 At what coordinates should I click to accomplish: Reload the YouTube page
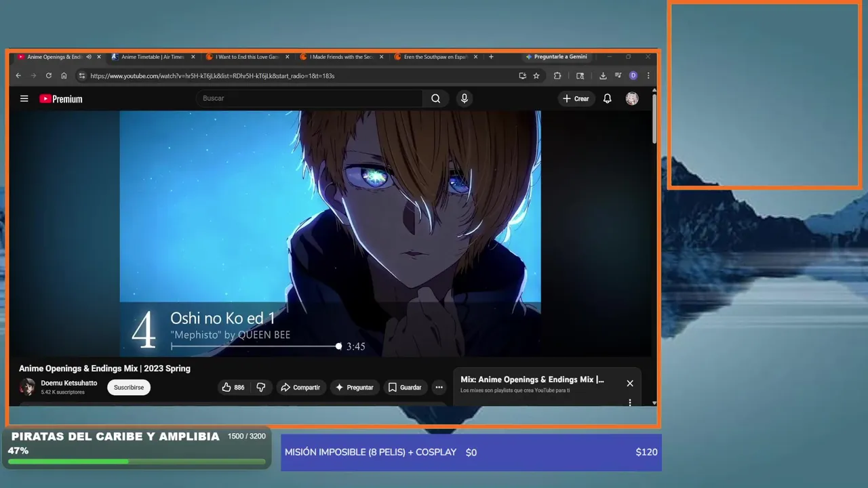[49, 76]
